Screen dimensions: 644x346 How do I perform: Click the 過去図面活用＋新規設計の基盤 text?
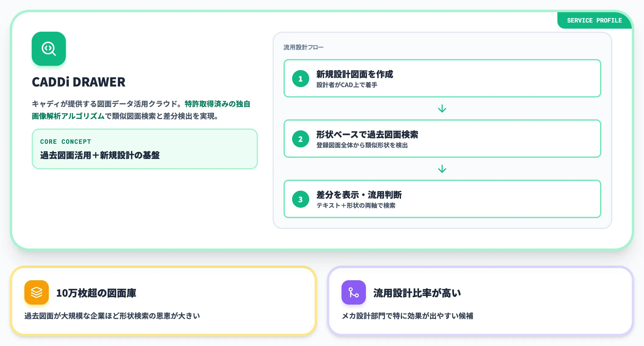point(100,155)
